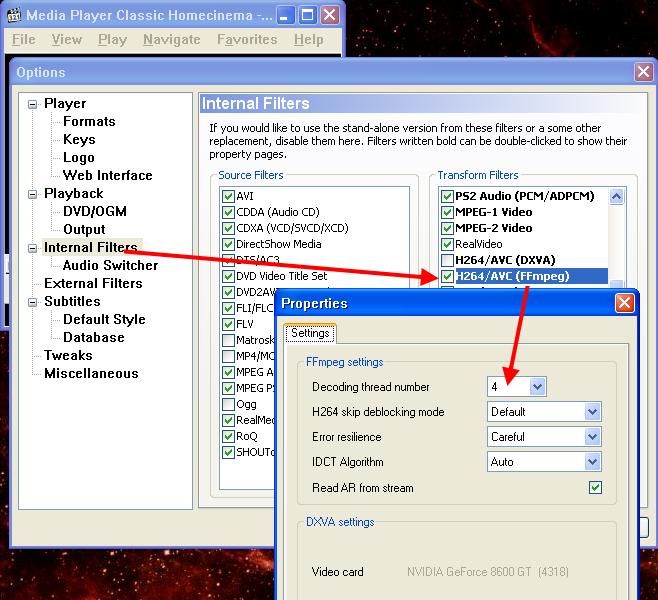Screen dimensions: 658x600
Task: Click the NVIDIA GeForce 8600 GT video card text
Action: [488, 572]
